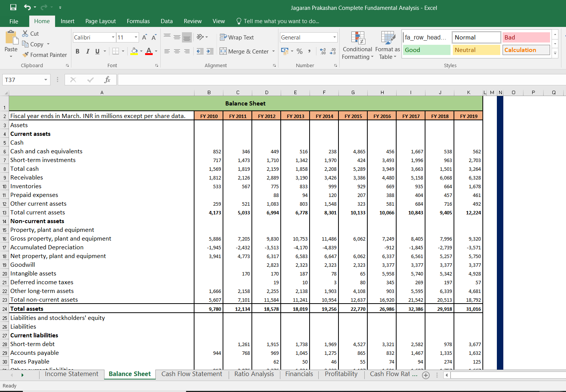Image resolution: width=566 pixels, height=392 pixels.
Task: Click the Increase Indent icon
Action: [x=210, y=51]
